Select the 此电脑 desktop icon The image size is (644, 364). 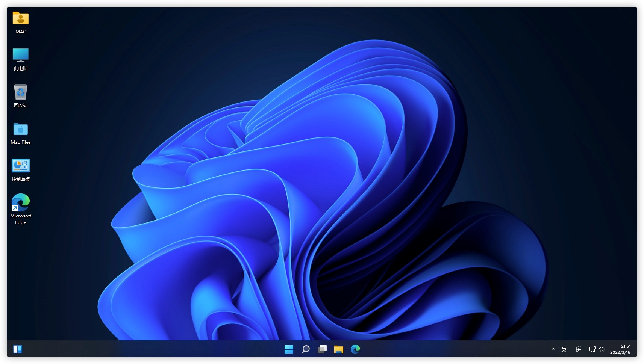21,55
